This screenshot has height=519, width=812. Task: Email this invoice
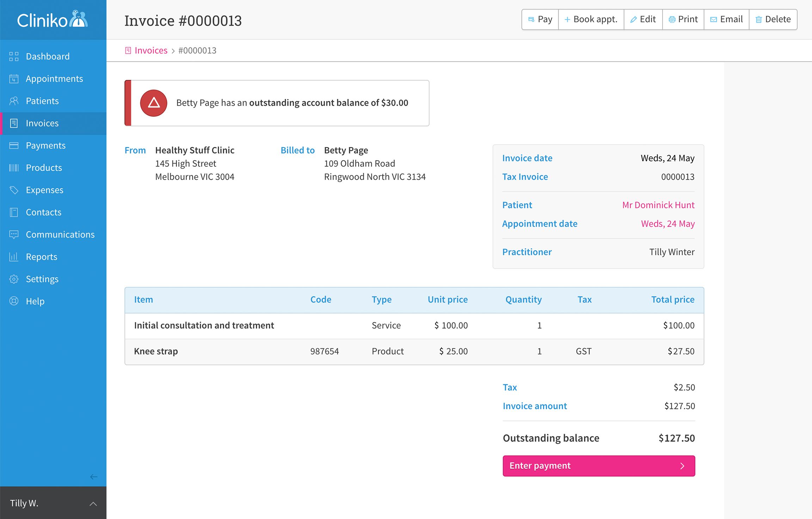click(x=726, y=19)
